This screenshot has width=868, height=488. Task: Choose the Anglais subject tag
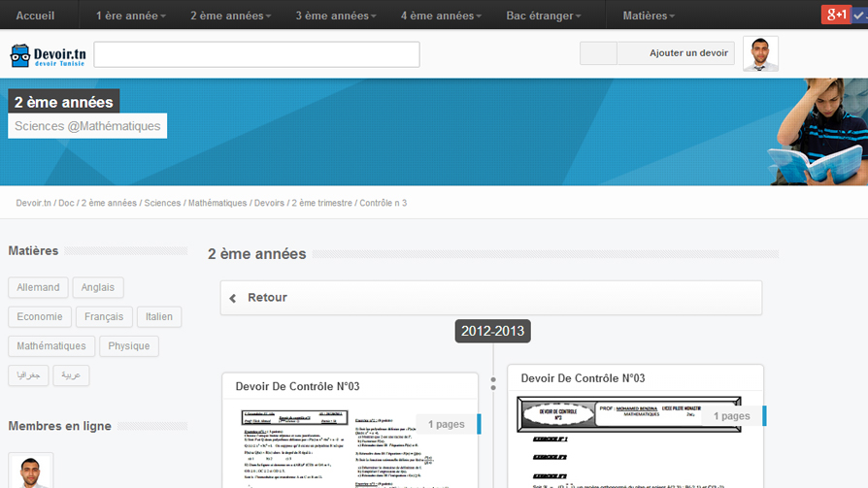click(98, 287)
